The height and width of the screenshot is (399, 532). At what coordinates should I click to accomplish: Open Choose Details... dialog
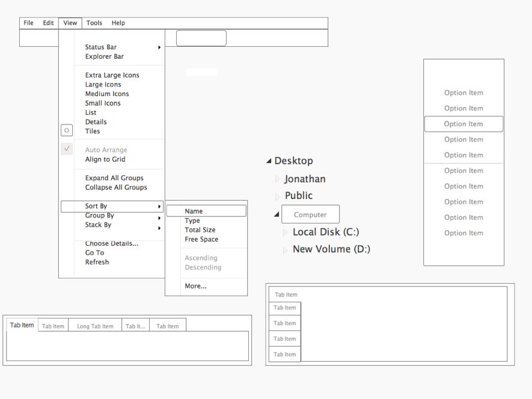coord(112,243)
